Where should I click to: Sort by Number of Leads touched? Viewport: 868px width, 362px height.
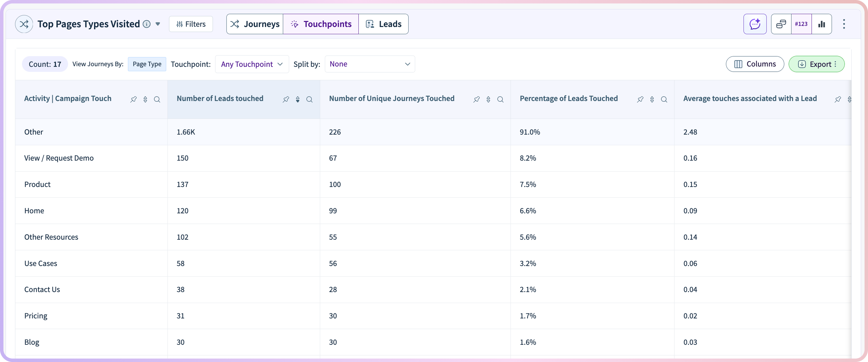pos(298,99)
